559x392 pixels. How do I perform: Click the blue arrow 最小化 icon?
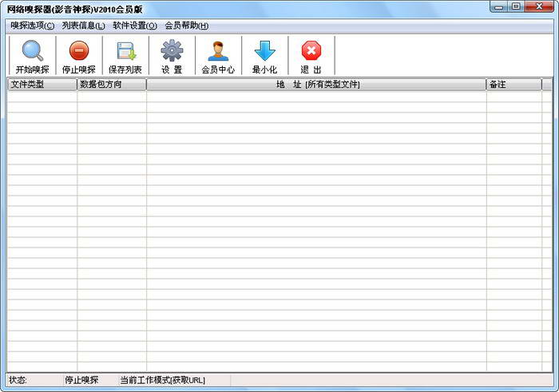[264, 56]
